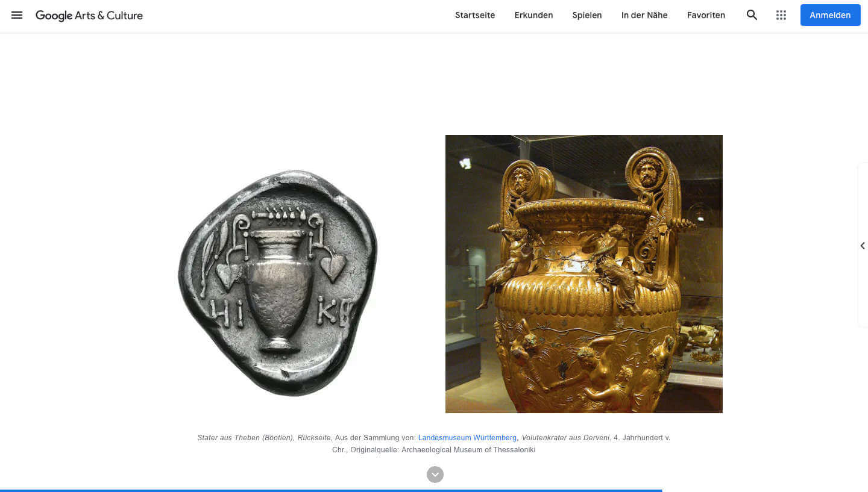Open the Derveni volute krater photo
This screenshot has height=492, width=868.
tap(584, 274)
